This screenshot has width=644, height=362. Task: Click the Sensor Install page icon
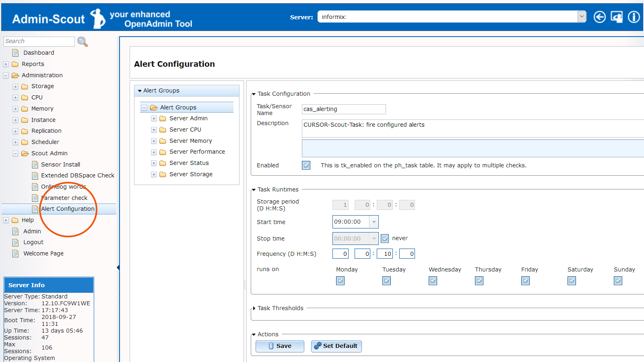coord(35,165)
